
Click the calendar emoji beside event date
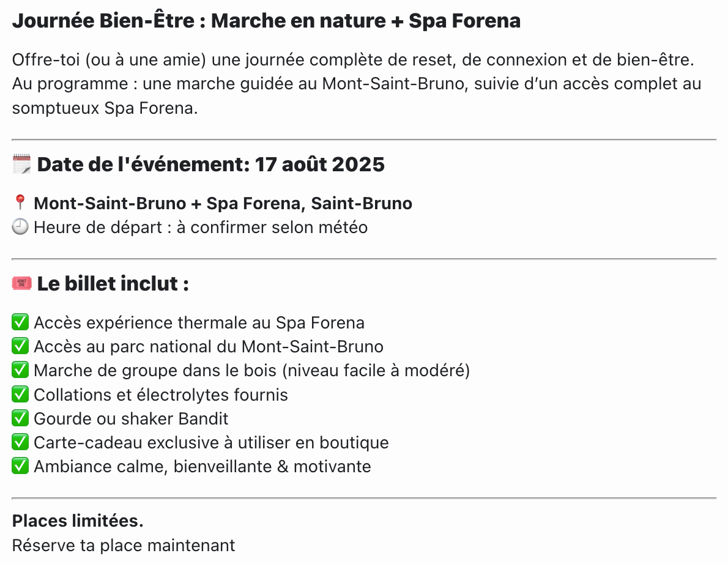[x=22, y=164]
